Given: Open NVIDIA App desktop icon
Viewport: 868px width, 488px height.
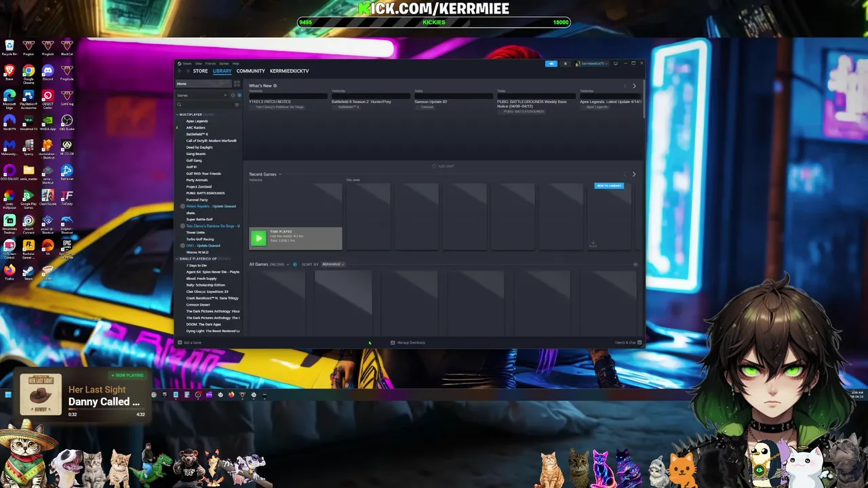Looking at the screenshot, I should click(x=47, y=123).
